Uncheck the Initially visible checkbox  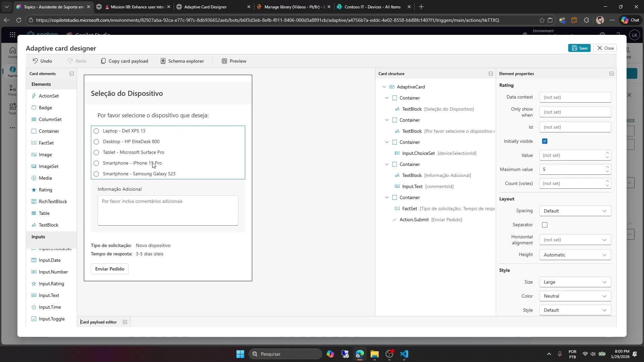pos(544,141)
